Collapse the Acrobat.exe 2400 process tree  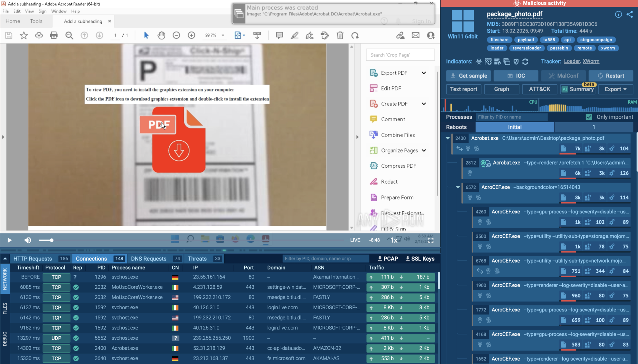click(448, 138)
